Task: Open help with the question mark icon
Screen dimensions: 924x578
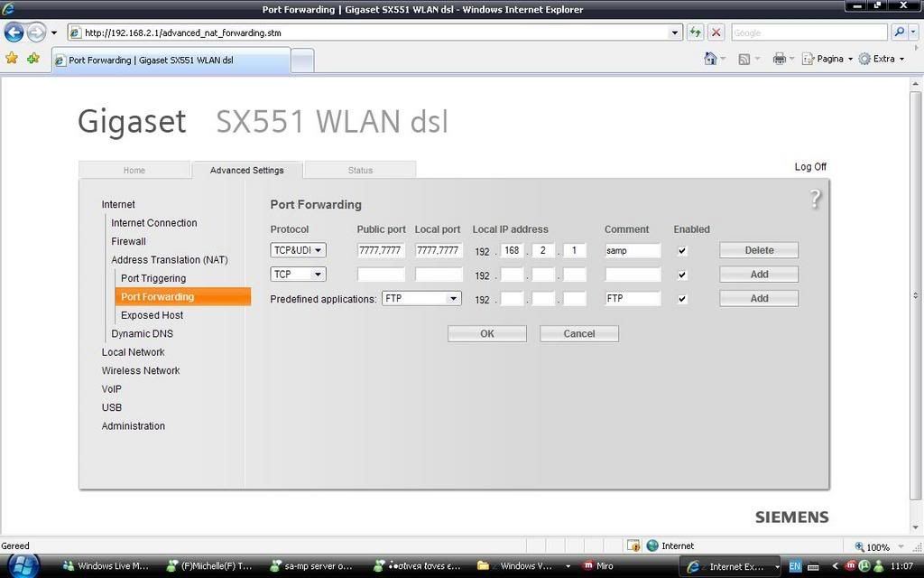Action: [x=815, y=199]
